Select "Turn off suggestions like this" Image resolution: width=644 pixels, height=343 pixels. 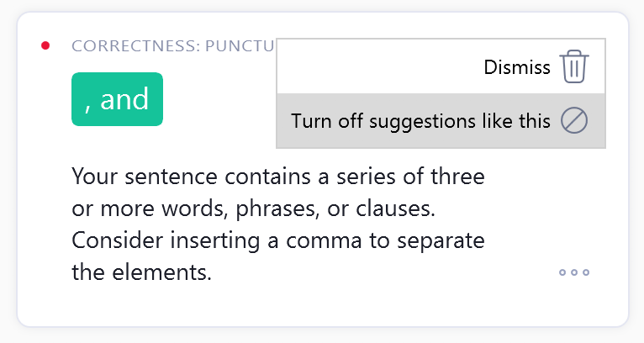coord(421,121)
